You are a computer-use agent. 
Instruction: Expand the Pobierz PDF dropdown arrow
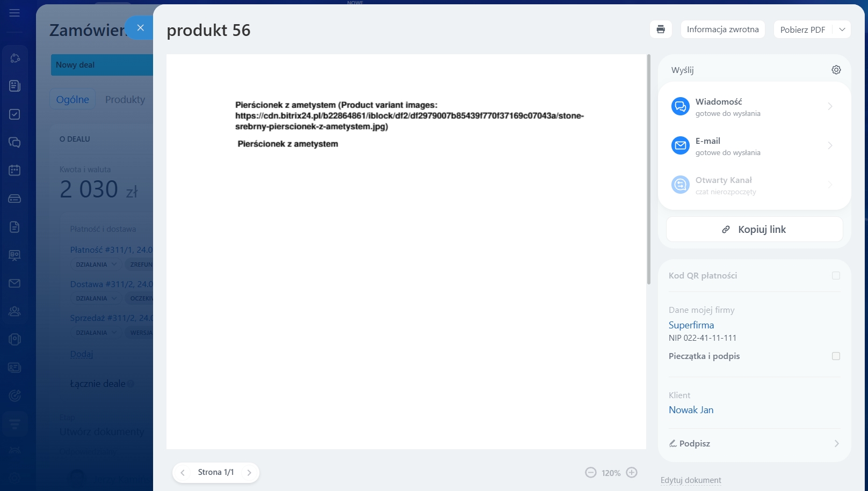(842, 30)
